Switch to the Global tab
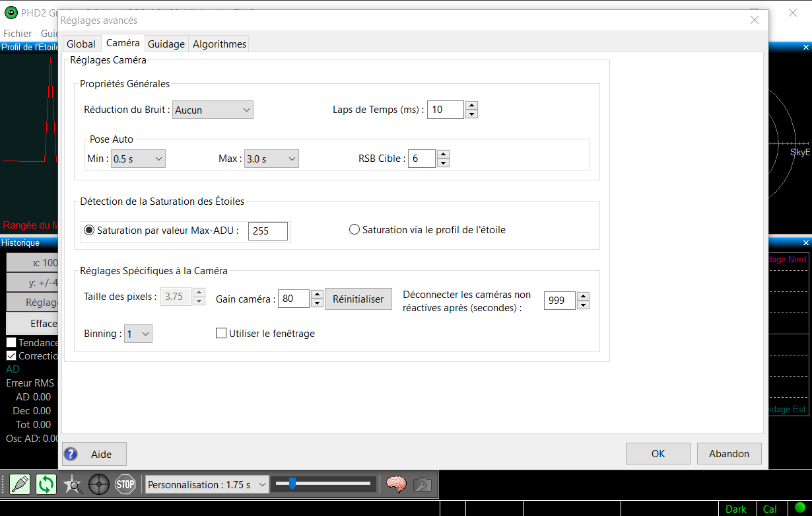Image resolution: width=812 pixels, height=516 pixels. click(x=81, y=44)
